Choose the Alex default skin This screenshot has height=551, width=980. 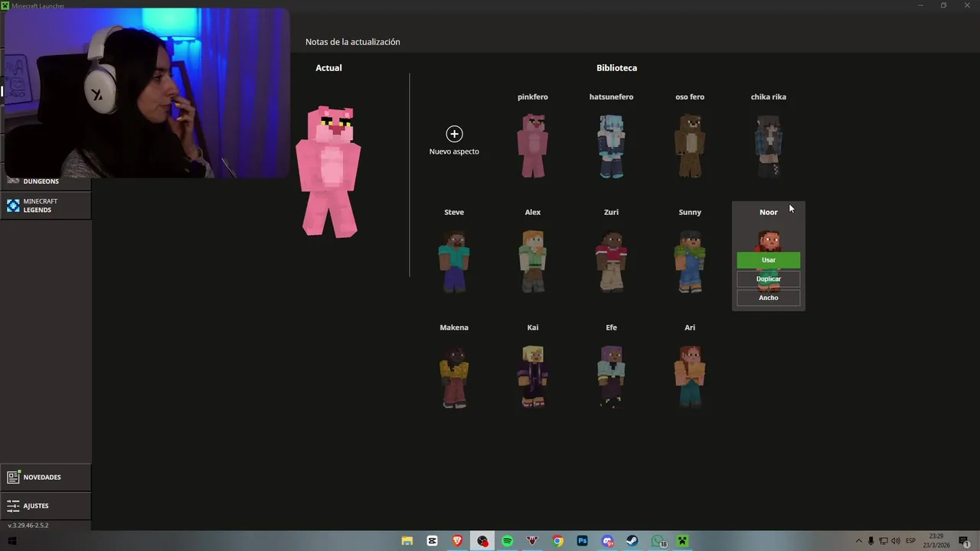tap(533, 261)
